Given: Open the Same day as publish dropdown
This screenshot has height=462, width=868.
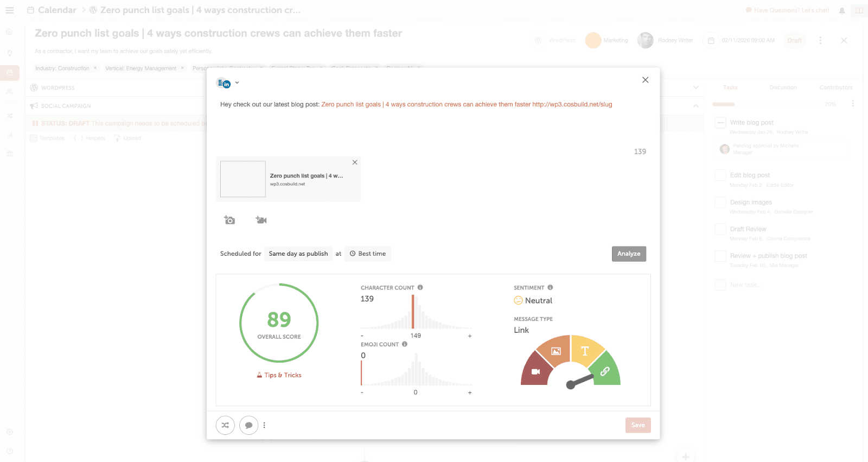Looking at the screenshot, I should pos(298,254).
